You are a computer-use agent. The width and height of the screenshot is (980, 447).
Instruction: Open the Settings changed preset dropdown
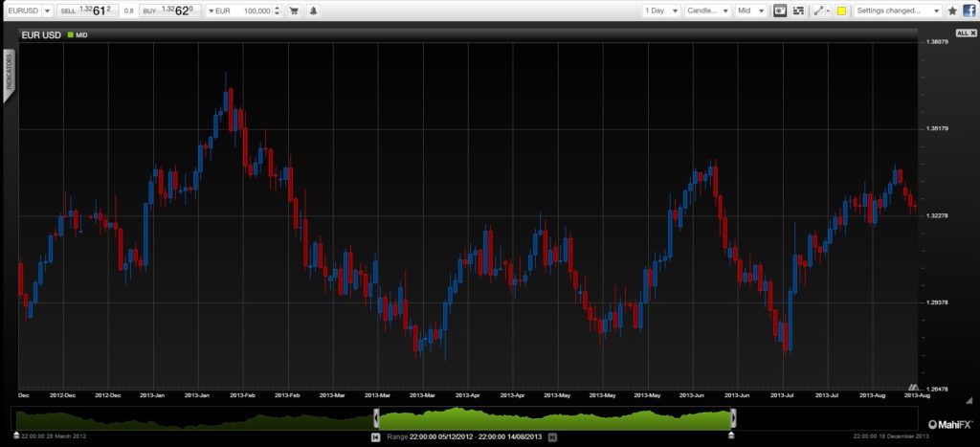[x=898, y=11]
